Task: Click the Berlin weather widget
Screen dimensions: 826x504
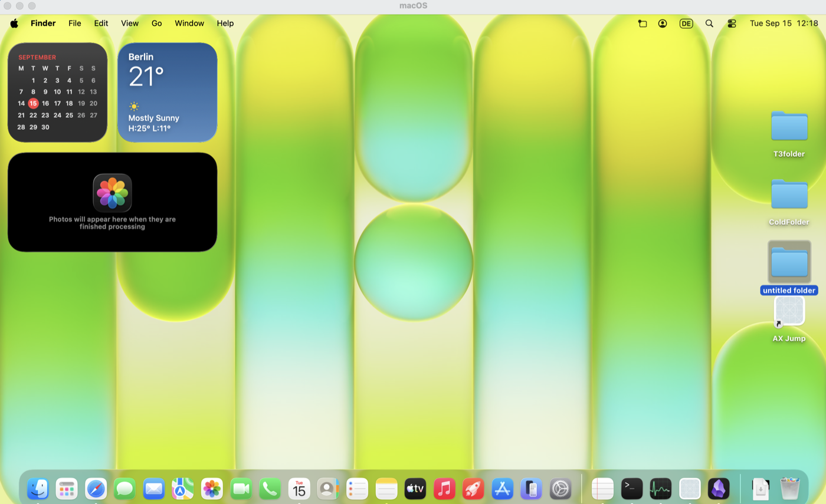Action: 168,92
